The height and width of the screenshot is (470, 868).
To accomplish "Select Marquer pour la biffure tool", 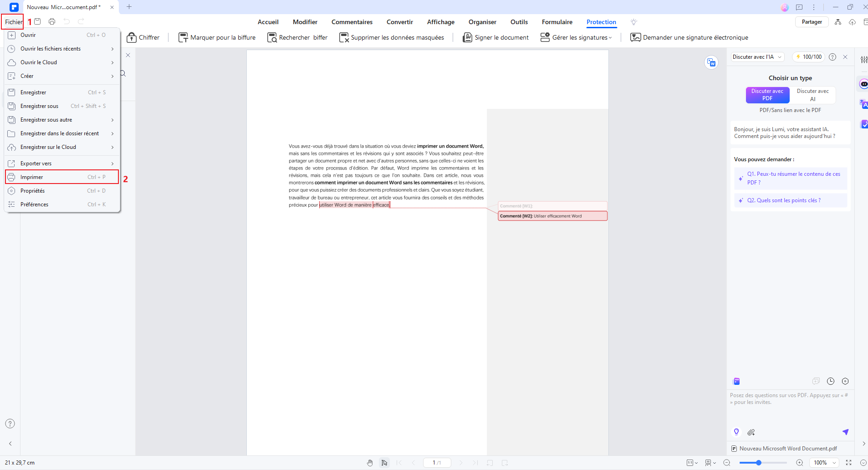I will click(217, 37).
